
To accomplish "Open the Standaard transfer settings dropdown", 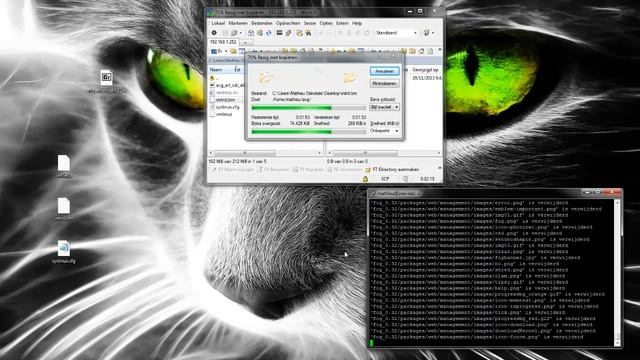I will click(396, 33).
